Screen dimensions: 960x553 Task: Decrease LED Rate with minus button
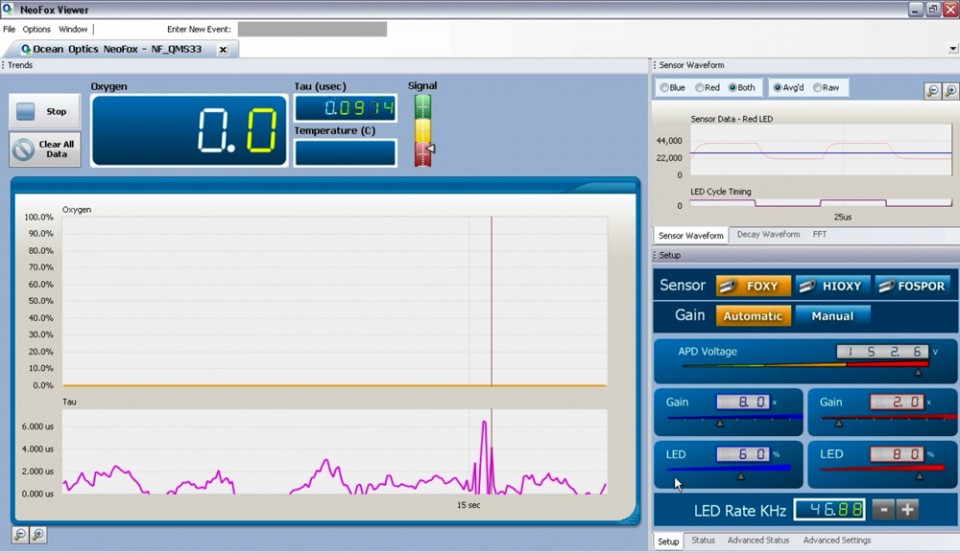tap(883, 510)
